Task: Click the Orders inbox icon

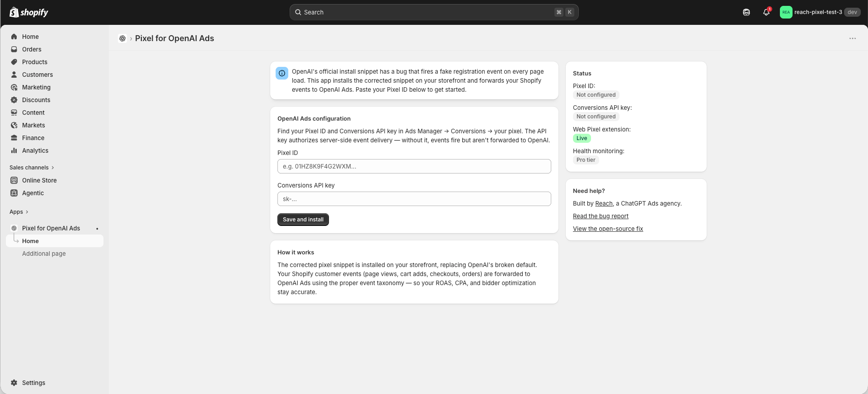Action: tap(14, 49)
